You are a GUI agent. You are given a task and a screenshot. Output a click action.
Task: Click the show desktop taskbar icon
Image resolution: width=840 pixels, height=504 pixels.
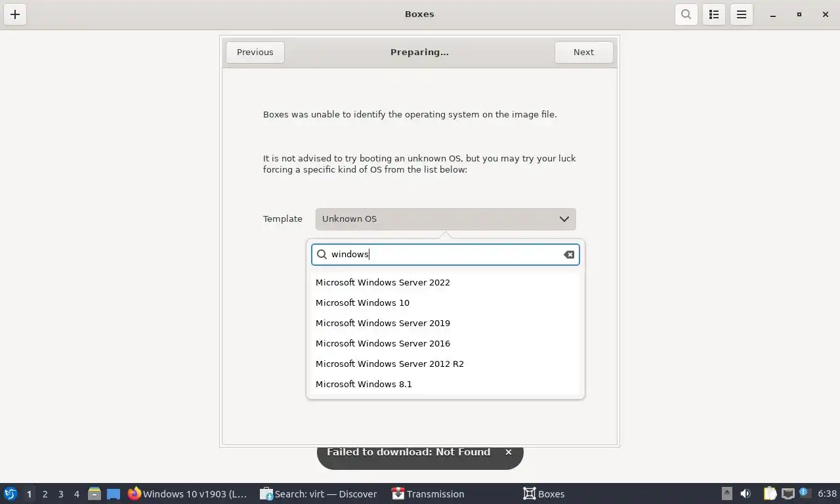(x=114, y=494)
